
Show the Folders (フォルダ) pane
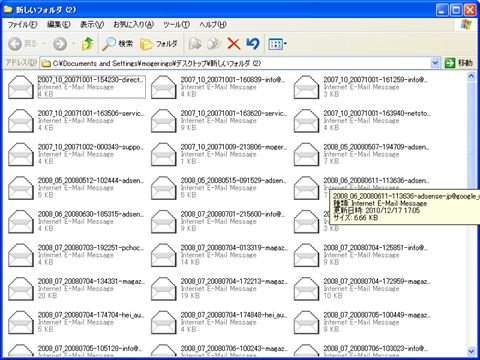click(159, 44)
